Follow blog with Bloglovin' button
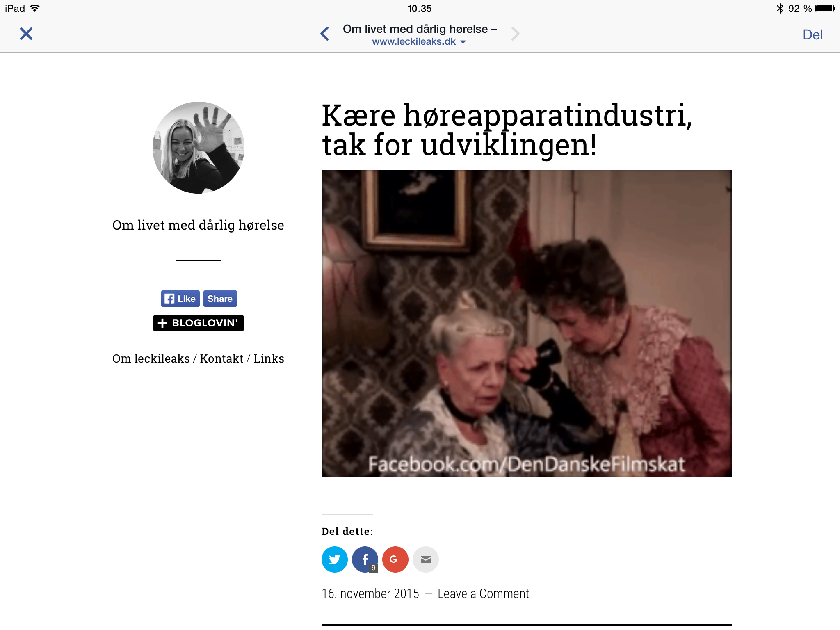Viewport: 840px width, 630px height. (199, 323)
